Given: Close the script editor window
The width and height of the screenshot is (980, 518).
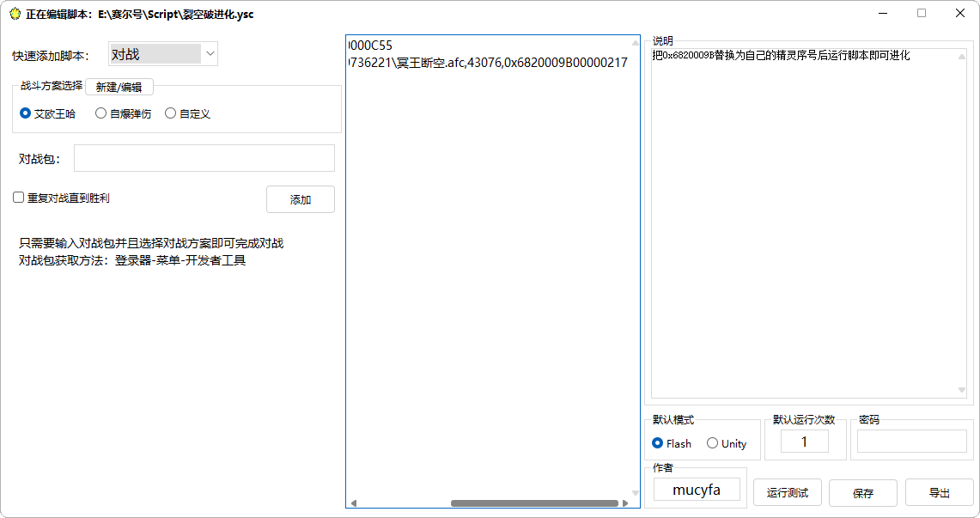Looking at the screenshot, I should point(960,13).
